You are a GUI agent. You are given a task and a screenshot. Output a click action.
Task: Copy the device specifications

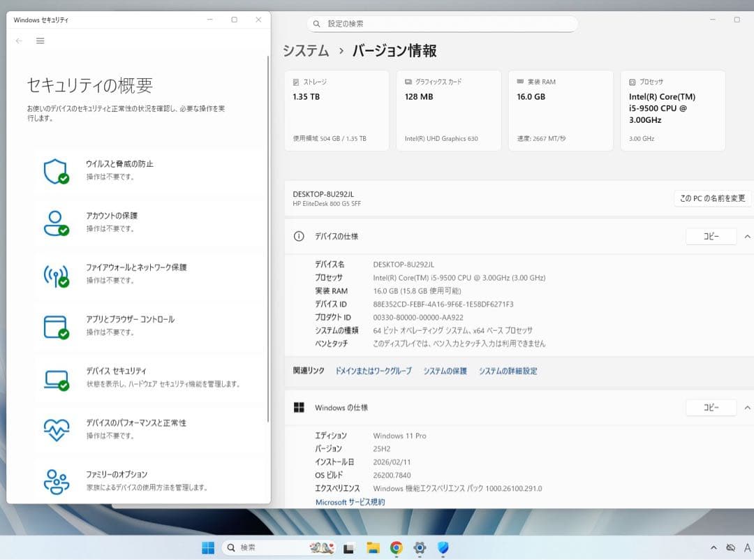pyautogui.click(x=711, y=236)
